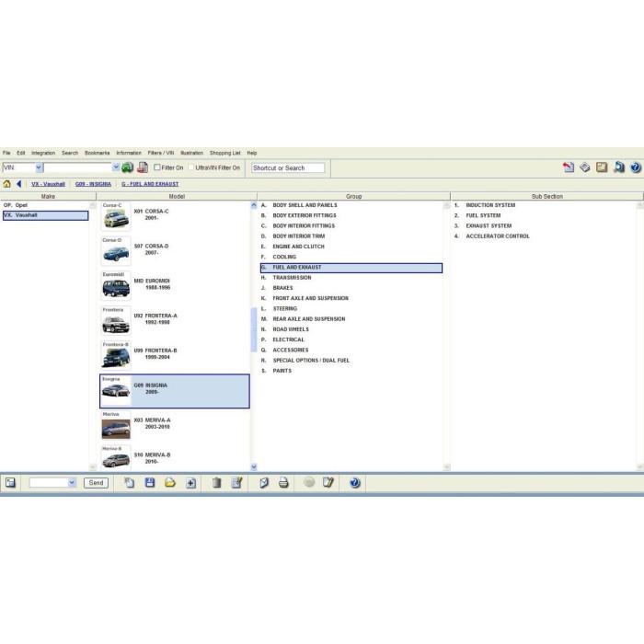Click the blue floppy save icon in bottom toolbar
The height and width of the screenshot is (644, 644).
[x=150, y=483]
